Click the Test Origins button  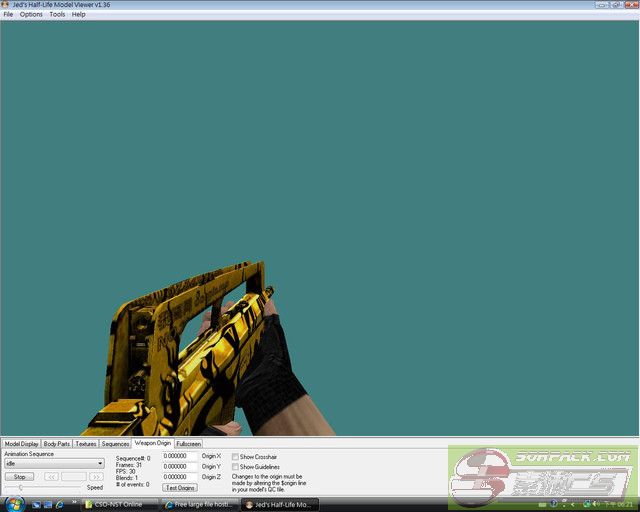180,488
